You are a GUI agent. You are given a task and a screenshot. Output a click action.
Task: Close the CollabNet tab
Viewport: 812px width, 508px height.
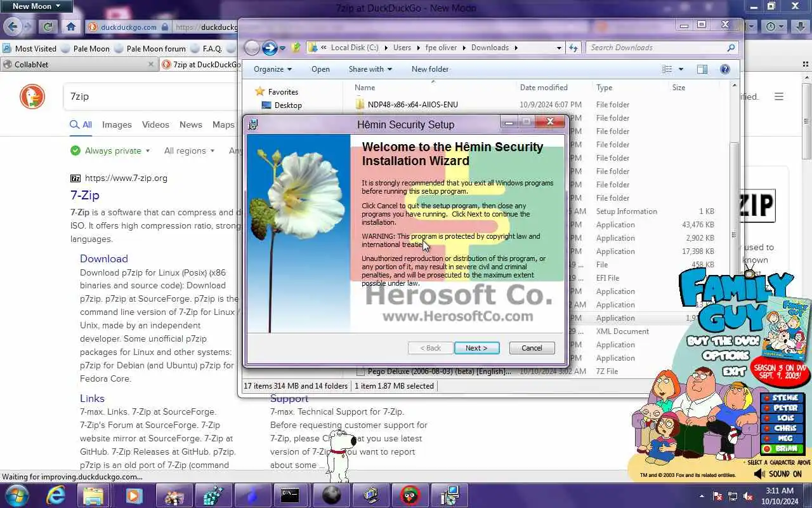tap(150, 64)
